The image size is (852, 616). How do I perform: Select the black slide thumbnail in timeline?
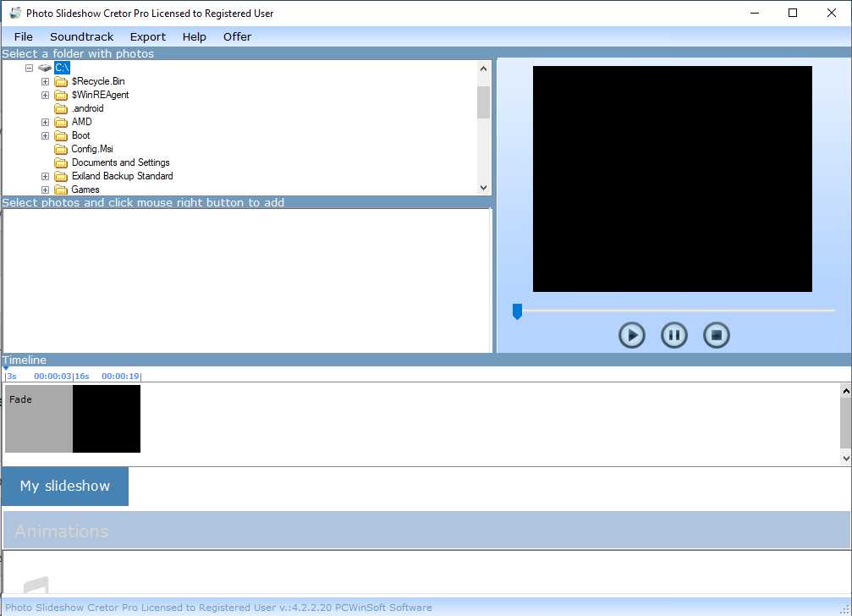coord(107,419)
